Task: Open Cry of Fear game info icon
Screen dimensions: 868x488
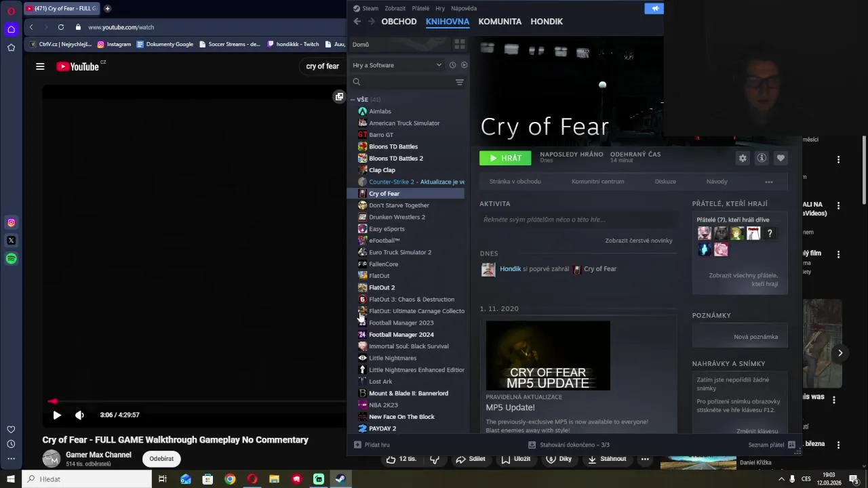Action: tap(762, 158)
